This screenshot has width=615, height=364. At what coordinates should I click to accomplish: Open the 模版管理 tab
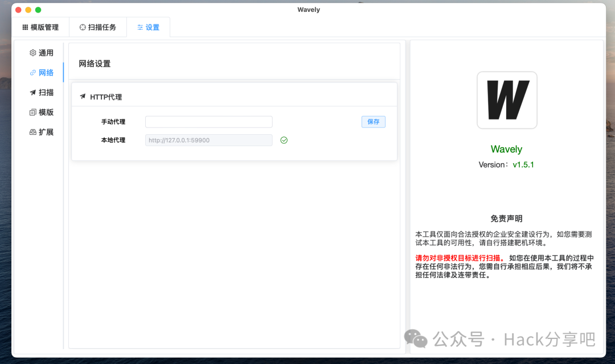[x=40, y=27]
